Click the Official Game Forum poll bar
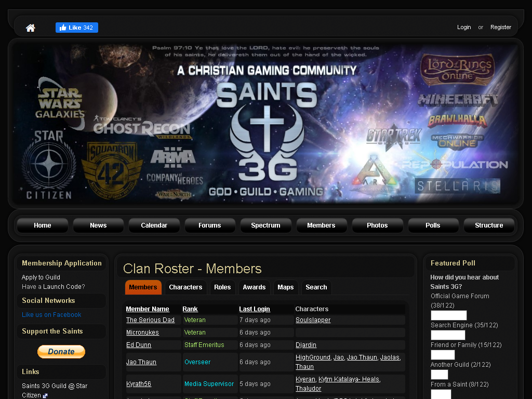 tap(448, 315)
